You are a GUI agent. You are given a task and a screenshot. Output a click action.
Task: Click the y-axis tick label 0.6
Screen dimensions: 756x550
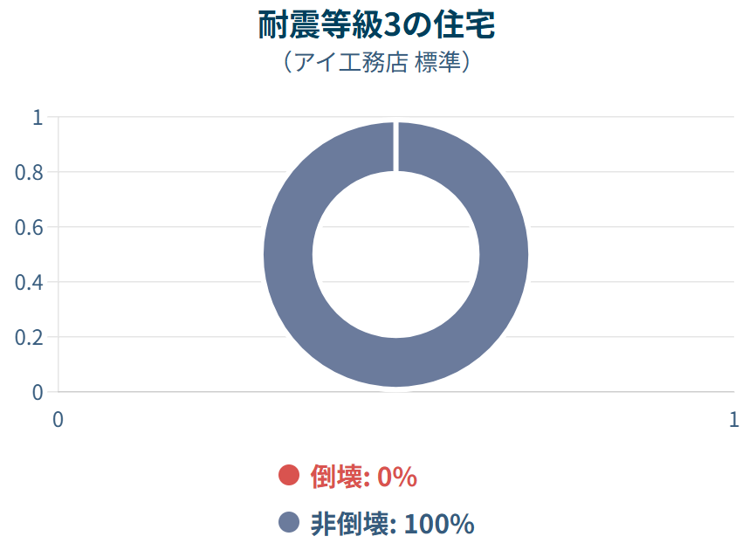(30, 227)
